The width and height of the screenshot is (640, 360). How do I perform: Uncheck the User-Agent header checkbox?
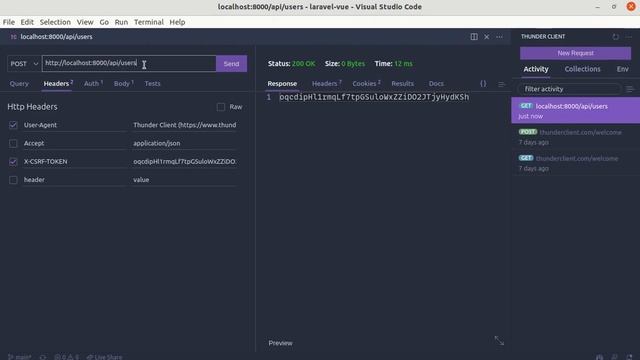[13, 125]
